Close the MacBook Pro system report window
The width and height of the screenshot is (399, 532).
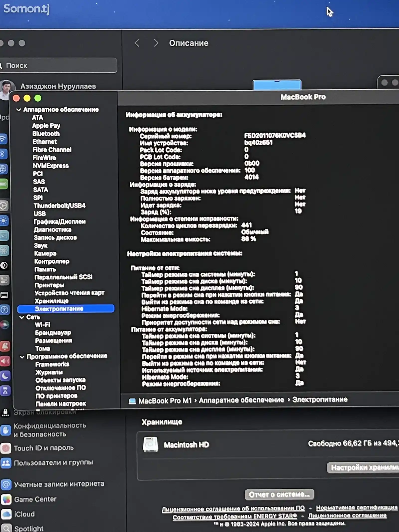[16, 98]
